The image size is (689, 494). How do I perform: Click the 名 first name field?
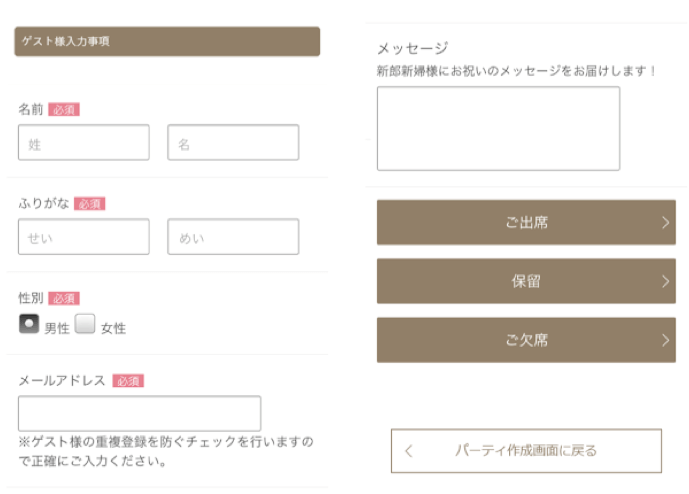click(233, 143)
